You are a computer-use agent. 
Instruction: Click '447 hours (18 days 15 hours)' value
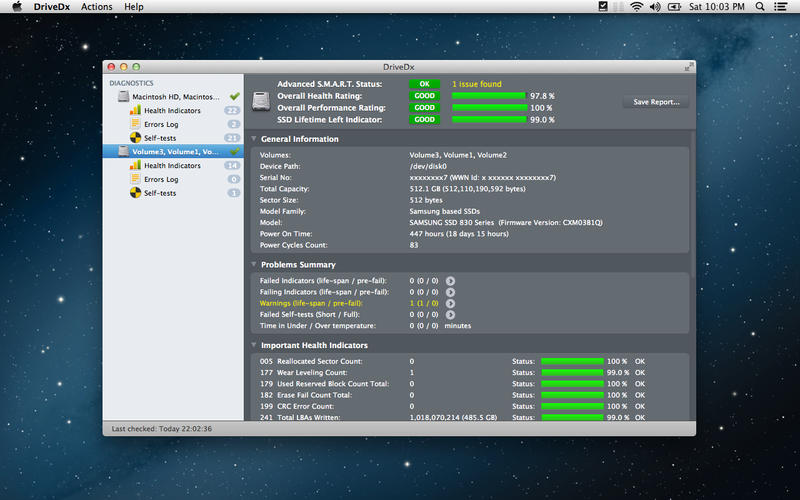459,234
